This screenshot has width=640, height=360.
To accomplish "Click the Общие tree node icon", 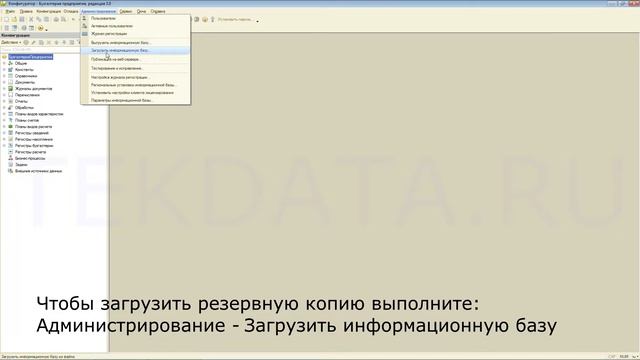I will [11, 63].
